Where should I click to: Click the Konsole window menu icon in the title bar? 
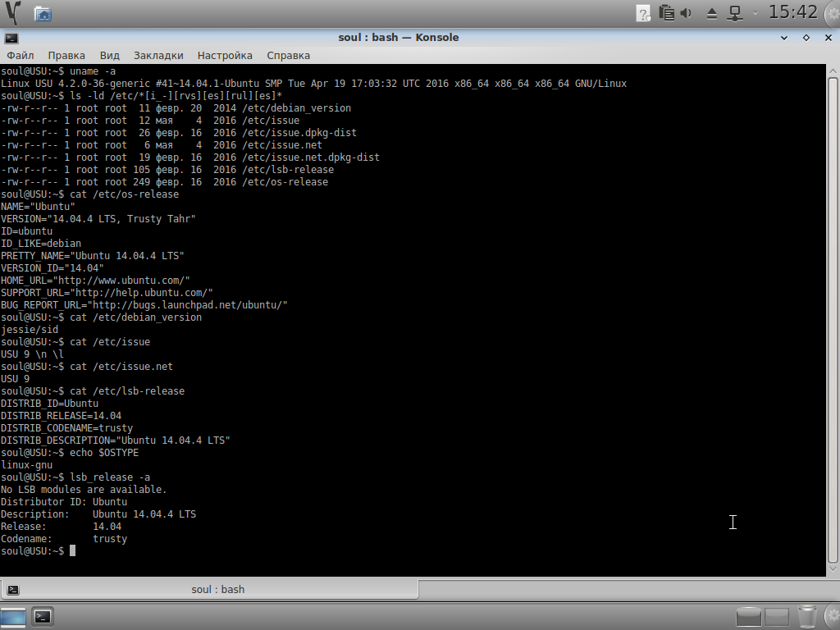[x=11, y=38]
